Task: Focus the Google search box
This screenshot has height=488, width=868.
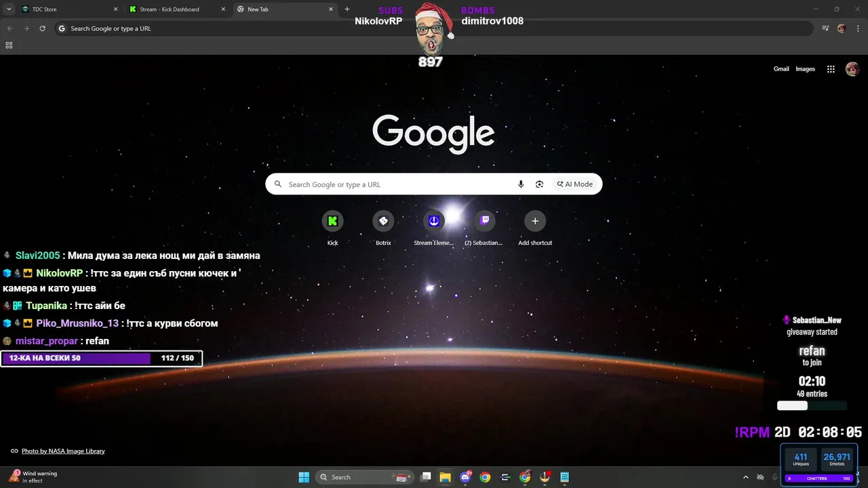Action: pos(433,184)
